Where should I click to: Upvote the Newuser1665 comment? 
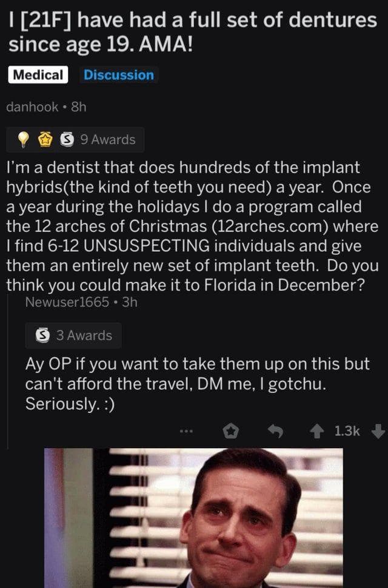(317, 431)
